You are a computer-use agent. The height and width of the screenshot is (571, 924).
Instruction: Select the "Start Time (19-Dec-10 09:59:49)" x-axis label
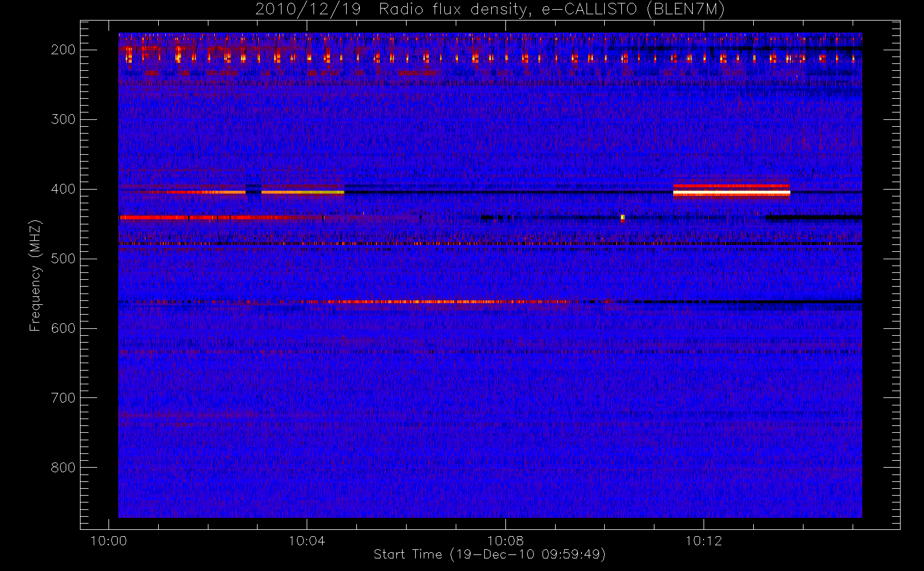489,554
